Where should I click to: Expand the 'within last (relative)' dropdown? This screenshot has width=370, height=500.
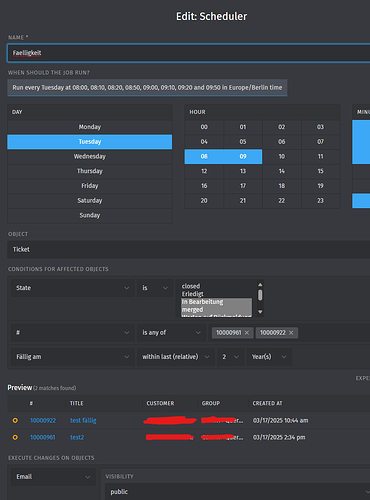(x=176, y=357)
